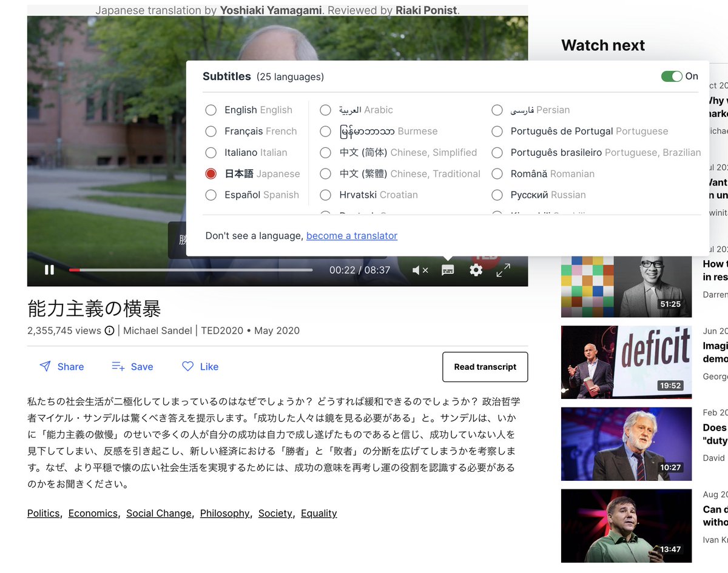Open the 13:47 video thumbnail
The image size is (728, 573).
[626, 526]
